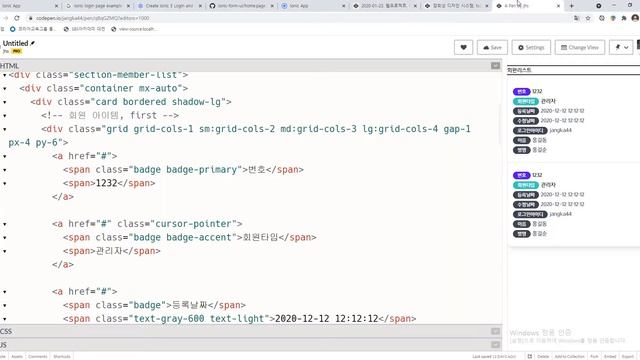Click jangka44 in first preview card
Image resolution: width=640 pixels, height=360 pixels.
[x=560, y=130]
